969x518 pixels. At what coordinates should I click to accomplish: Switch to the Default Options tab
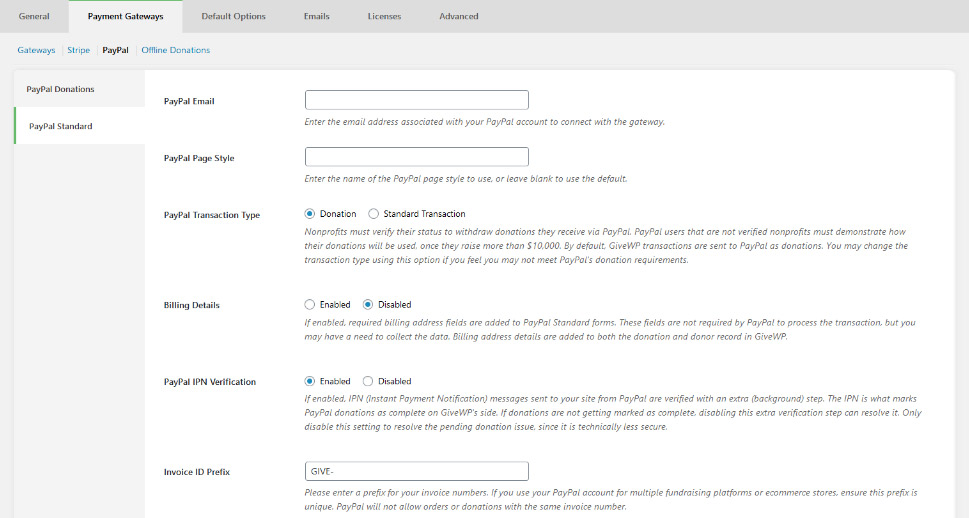[x=233, y=16]
